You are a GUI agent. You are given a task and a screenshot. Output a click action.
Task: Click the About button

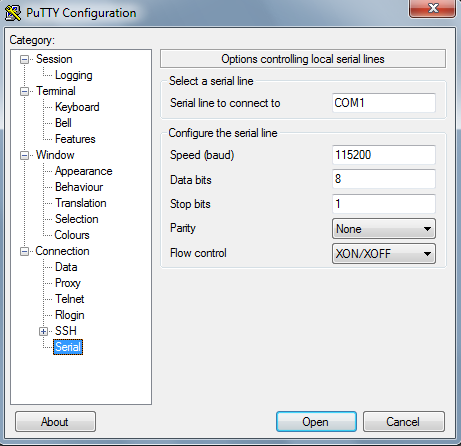click(x=55, y=422)
